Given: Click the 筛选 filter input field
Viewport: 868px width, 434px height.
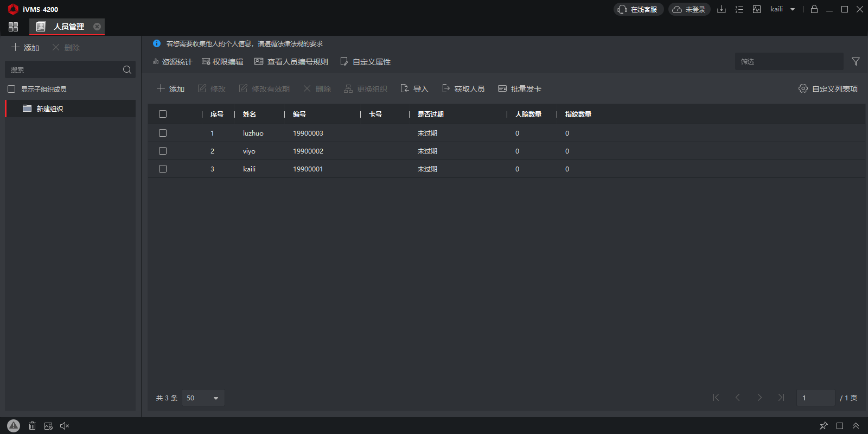Looking at the screenshot, I should tap(789, 61).
